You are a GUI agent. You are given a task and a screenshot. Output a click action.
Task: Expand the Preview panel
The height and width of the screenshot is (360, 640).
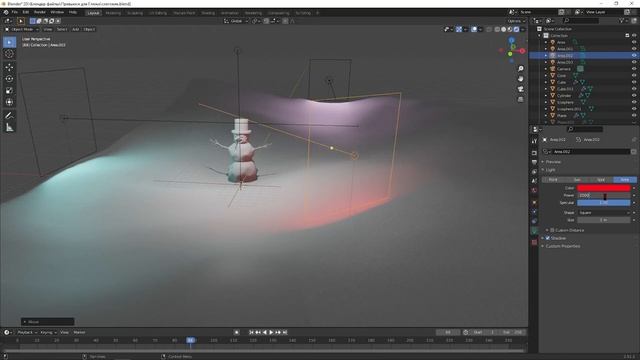pos(553,162)
